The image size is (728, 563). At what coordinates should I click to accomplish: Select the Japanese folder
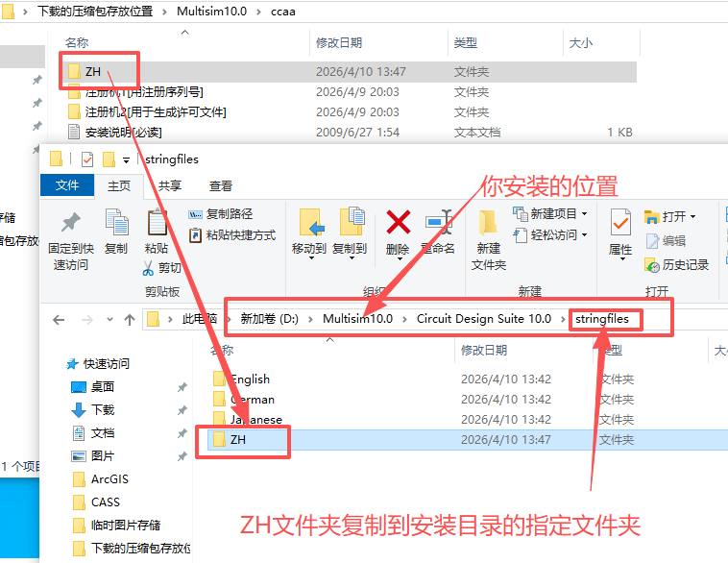pos(248,420)
